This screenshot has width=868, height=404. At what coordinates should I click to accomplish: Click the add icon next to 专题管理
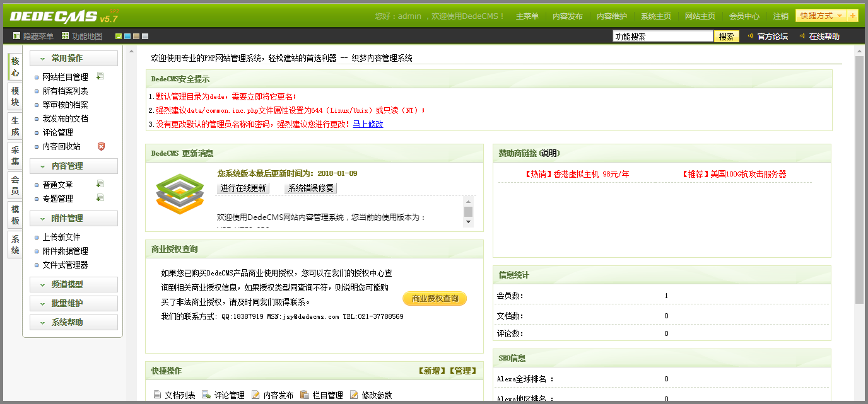[x=100, y=198]
